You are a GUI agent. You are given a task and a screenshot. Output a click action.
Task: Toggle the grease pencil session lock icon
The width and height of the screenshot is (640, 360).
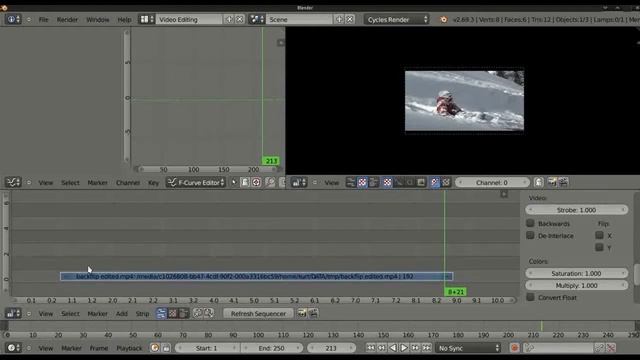click(x=539, y=182)
